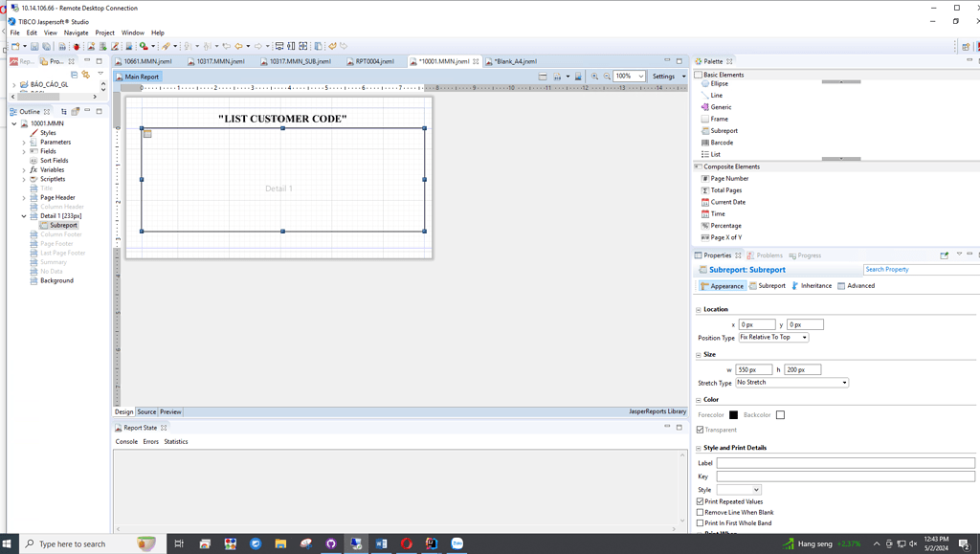Click the Zoom In magnifier icon
The height and width of the screenshot is (554, 980).
click(x=594, y=77)
